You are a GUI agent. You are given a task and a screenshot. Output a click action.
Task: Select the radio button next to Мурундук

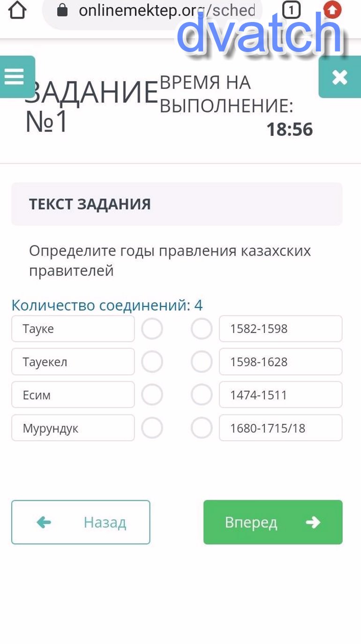pyautogui.click(x=152, y=428)
